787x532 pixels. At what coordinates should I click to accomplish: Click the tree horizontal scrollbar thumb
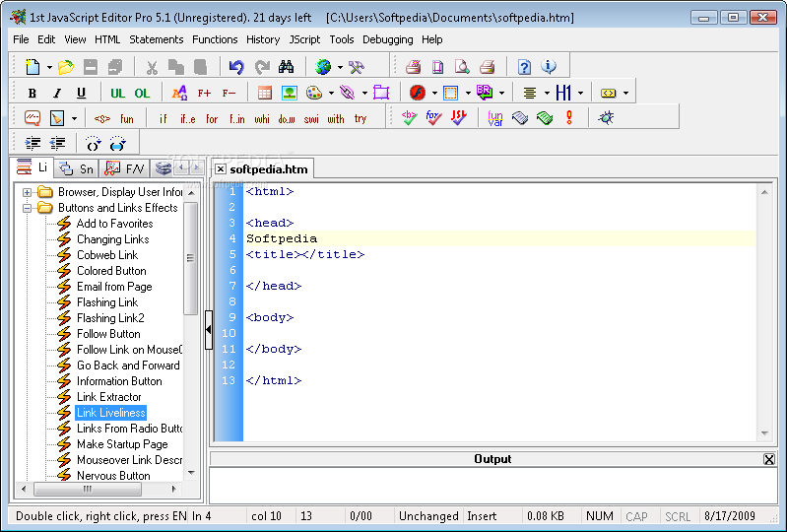click(x=88, y=489)
